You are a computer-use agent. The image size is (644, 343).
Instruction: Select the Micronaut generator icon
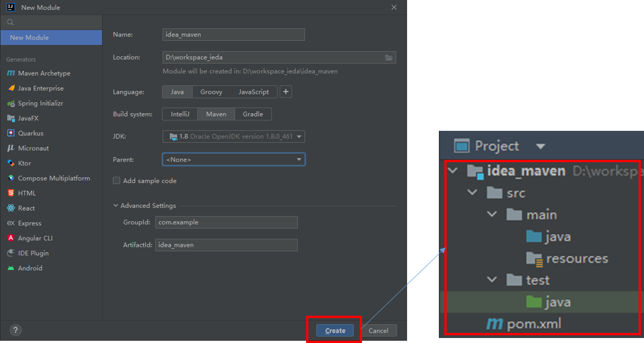coord(11,148)
